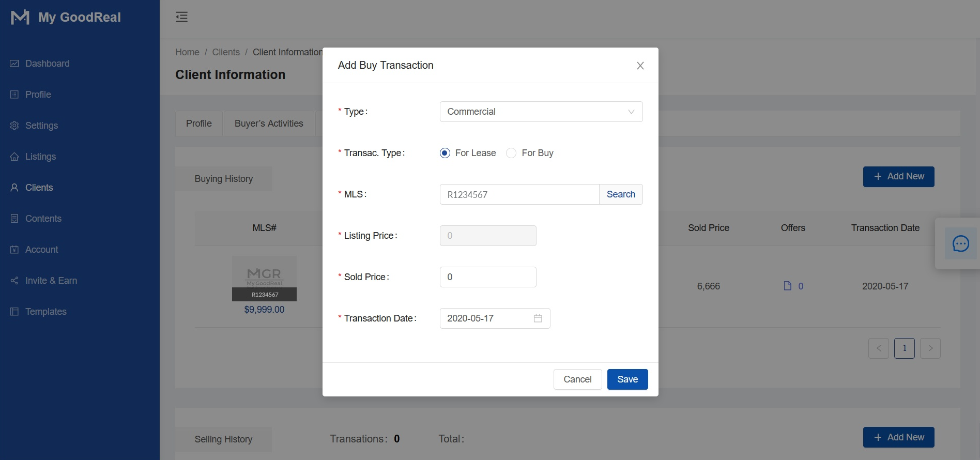Viewport: 980px width, 460px height.
Task: Switch to the Profile tab
Action: tap(199, 124)
